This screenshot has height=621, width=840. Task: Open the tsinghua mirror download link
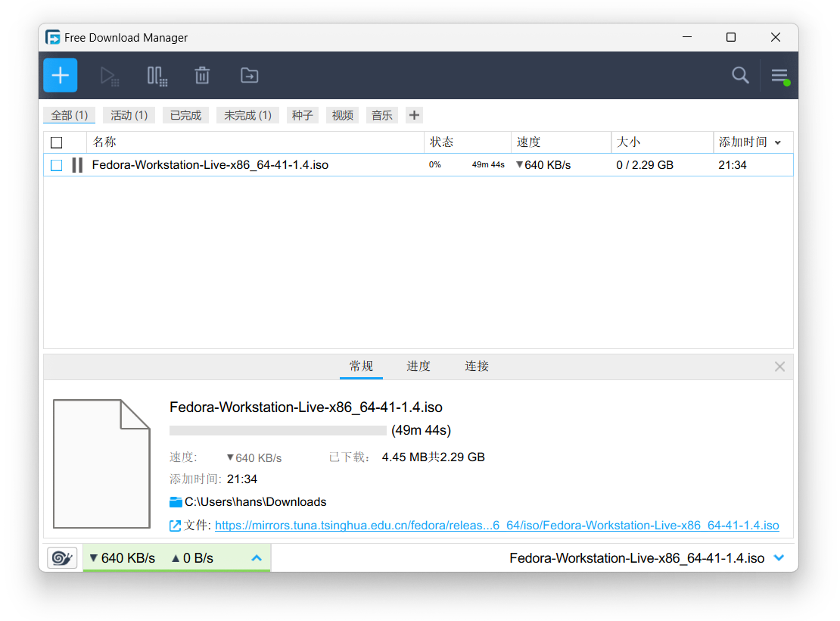pos(496,526)
